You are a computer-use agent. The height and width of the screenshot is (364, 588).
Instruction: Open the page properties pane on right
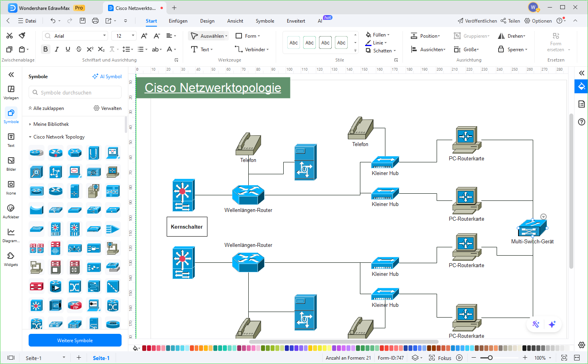click(581, 104)
